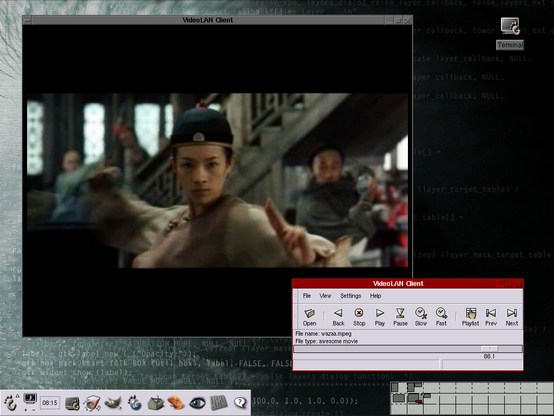Open the speaker multimedia launcher on the panel
554x416 pixels.
point(93,403)
